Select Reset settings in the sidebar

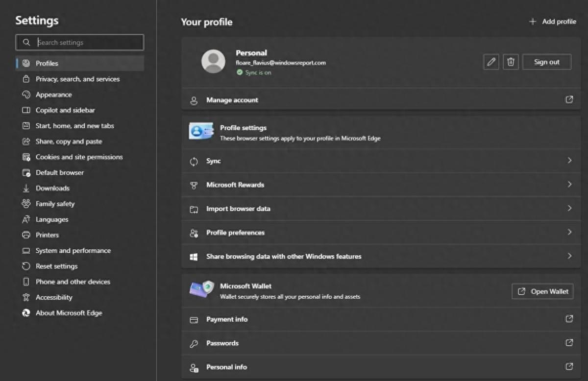[x=80, y=266]
